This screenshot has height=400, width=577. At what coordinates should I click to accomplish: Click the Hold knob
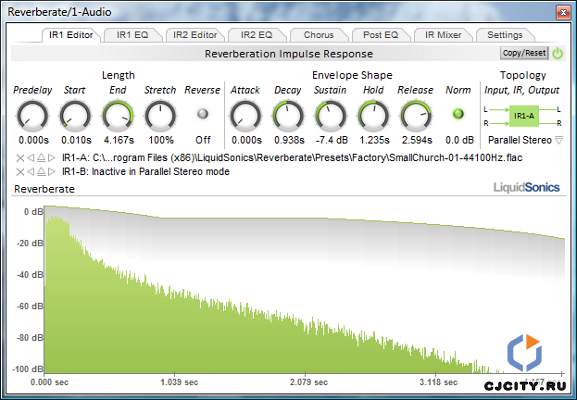373,116
